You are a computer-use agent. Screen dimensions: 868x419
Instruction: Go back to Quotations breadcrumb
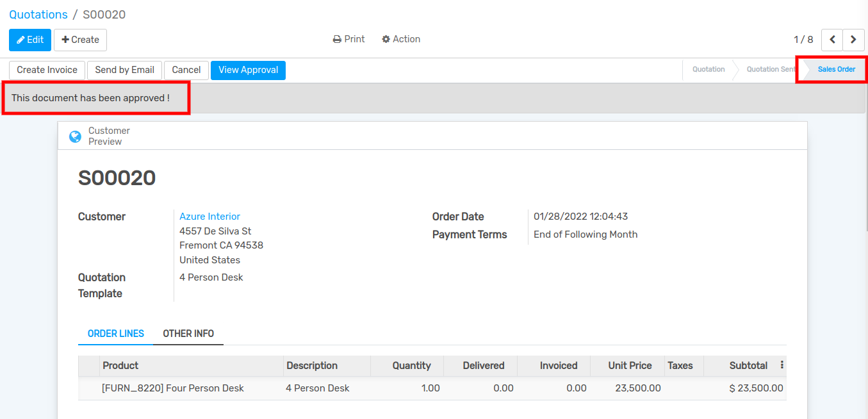38,15
